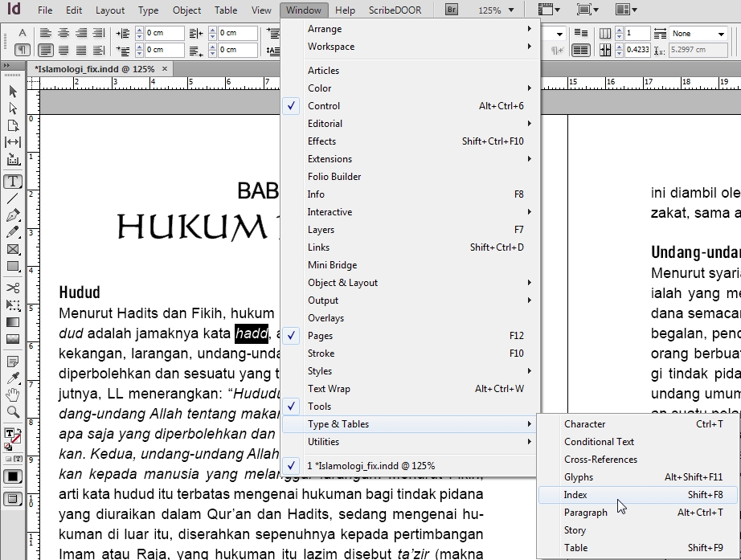
Task: Apply Justify with last line left
Action: 45,50
